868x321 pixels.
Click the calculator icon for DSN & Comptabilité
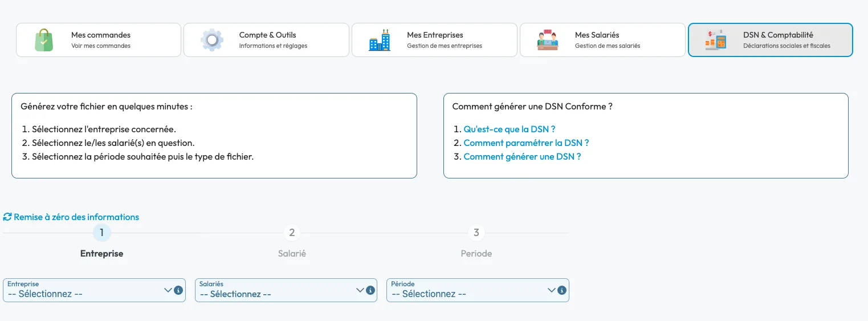pyautogui.click(x=716, y=40)
